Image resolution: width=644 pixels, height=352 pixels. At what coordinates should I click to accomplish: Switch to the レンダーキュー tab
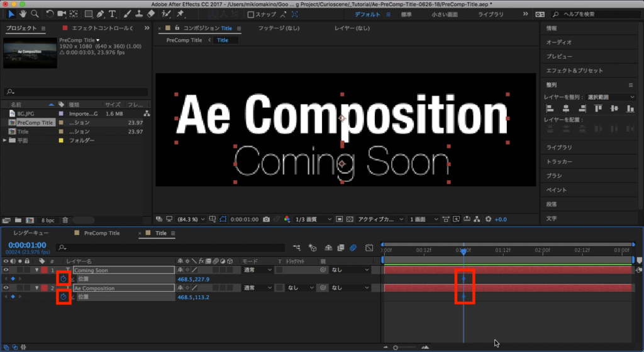[x=31, y=233]
